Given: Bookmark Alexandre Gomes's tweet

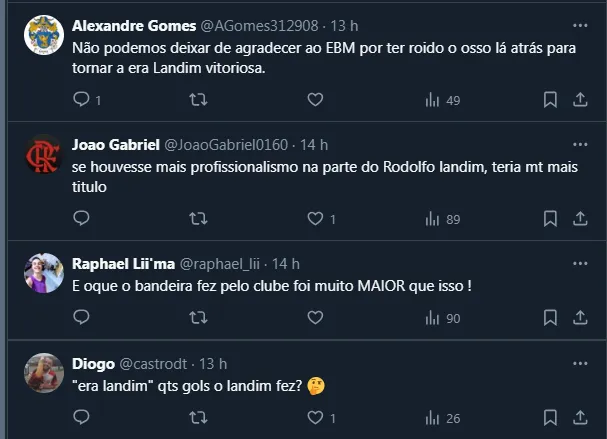Looking at the screenshot, I should (x=550, y=100).
